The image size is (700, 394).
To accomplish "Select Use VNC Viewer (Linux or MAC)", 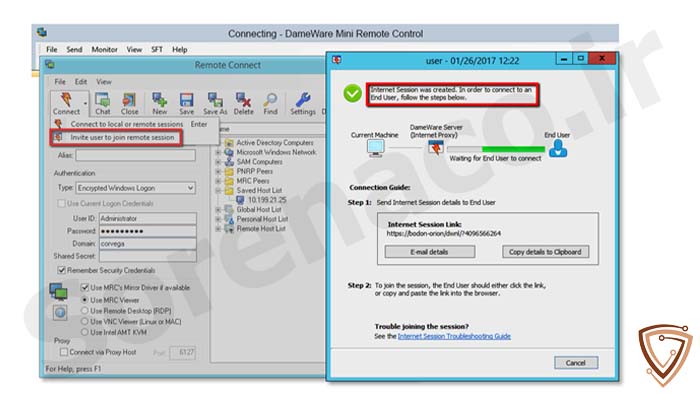I will pyautogui.click(x=84, y=321).
